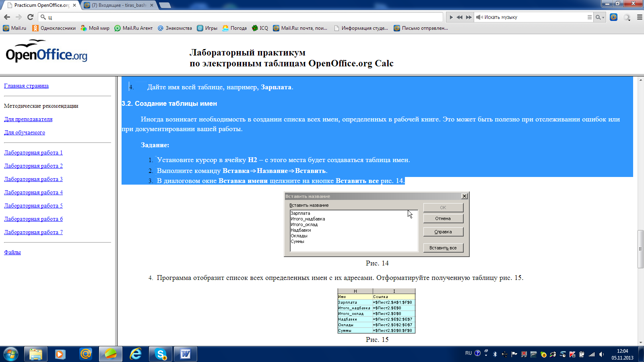Open Skype from the taskbar
The image size is (644, 362).
point(161,354)
